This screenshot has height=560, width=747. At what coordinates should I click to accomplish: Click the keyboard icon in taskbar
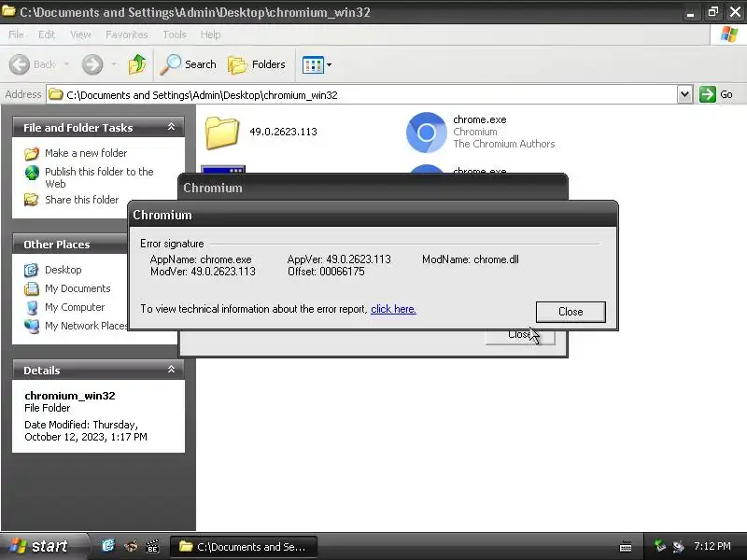pos(626,546)
